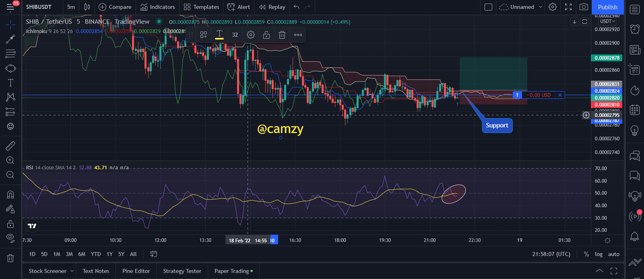Select the ruler measure tool
The width and height of the screenshot is (644, 279).
(10, 146)
